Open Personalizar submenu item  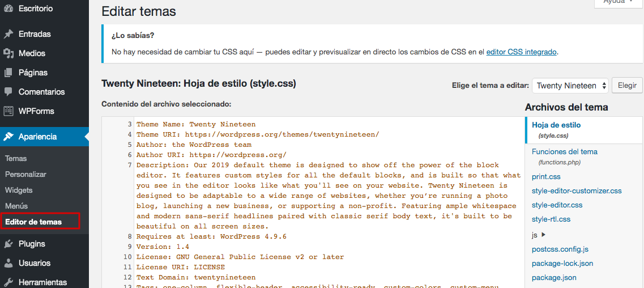coord(25,174)
